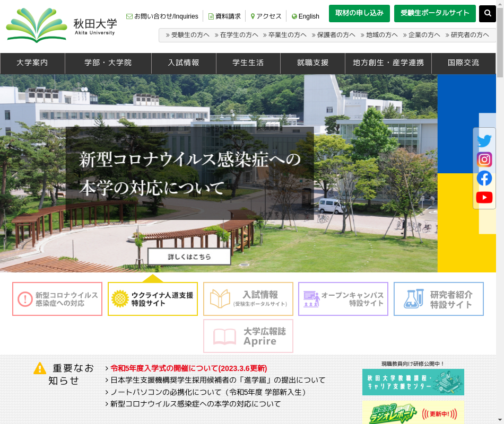Open the Twitter social icon

pos(484,141)
